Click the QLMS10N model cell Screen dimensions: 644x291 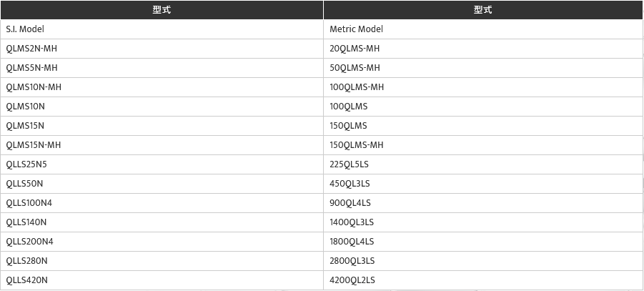click(x=25, y=107)
